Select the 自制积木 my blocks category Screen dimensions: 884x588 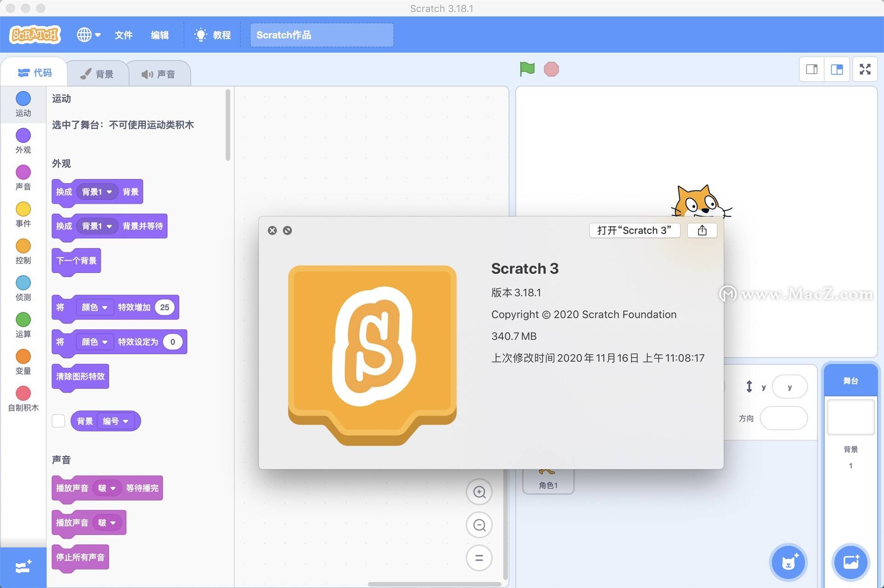point(23,399)
